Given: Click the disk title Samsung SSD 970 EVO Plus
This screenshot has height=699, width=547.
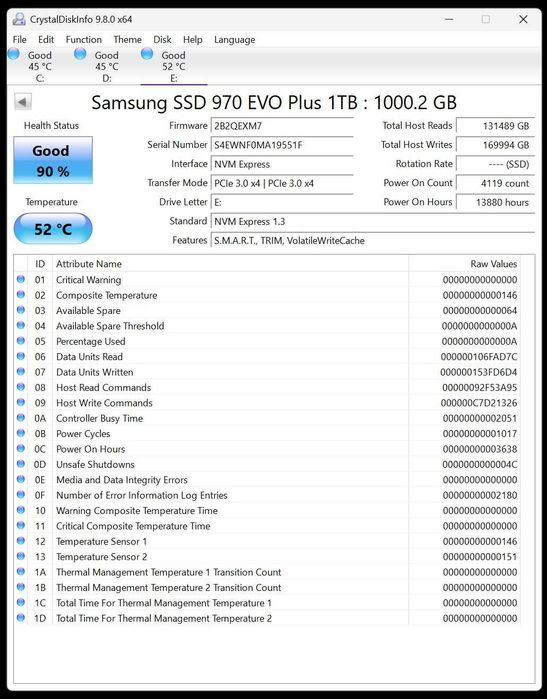Looking at the screenshot, I should [274, 103].
